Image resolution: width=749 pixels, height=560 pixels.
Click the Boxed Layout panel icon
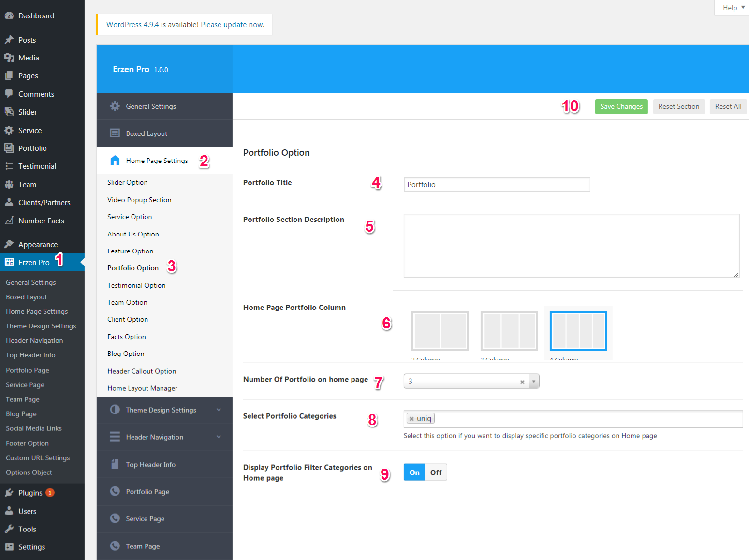tap(115, 133)
